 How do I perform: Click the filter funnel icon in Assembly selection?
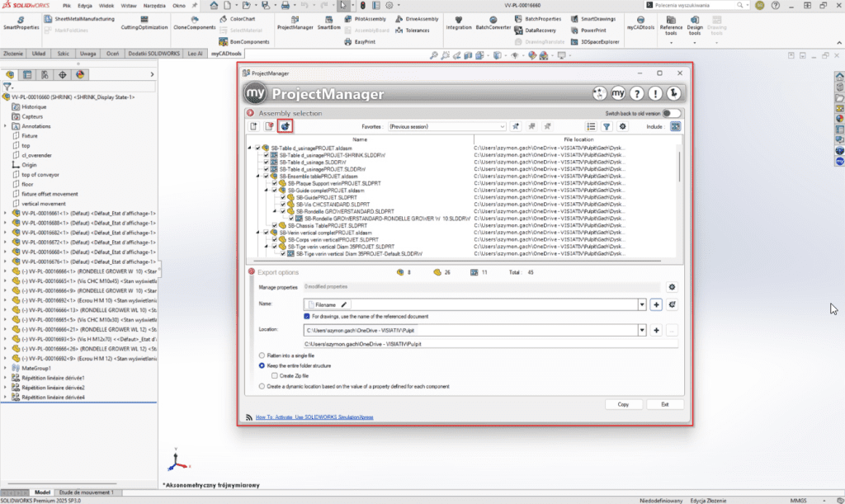pos(607,126)
